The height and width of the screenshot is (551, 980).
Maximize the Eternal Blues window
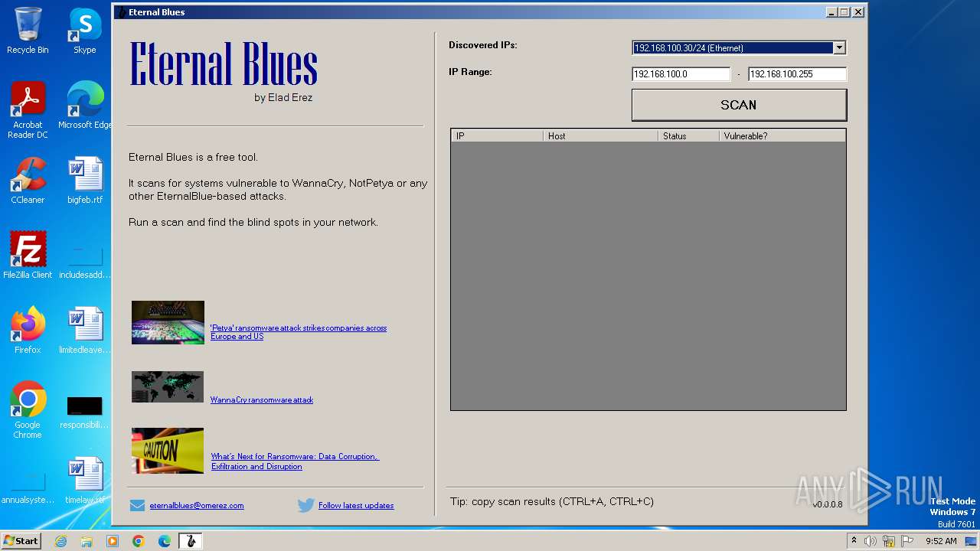[844, 11]
